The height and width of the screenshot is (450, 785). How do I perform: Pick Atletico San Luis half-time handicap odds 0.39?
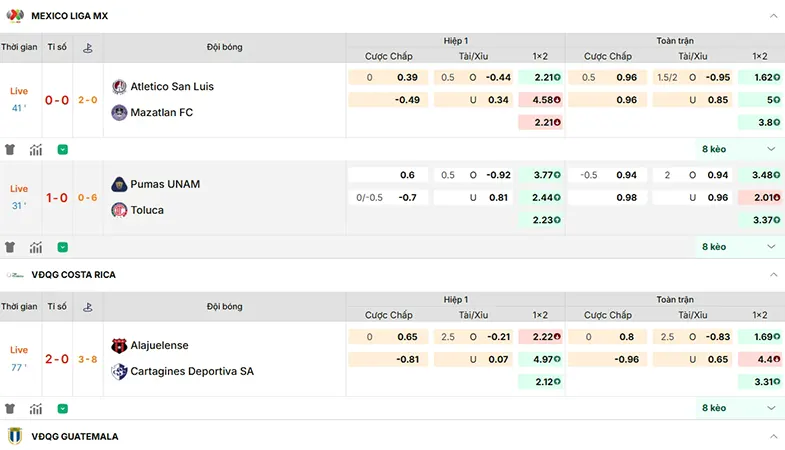coord(407,77)
